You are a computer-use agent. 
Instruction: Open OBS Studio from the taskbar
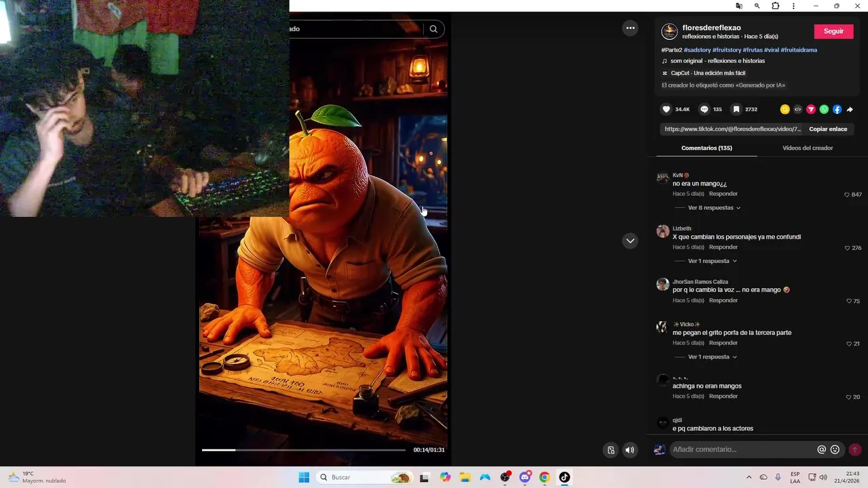click(x=505, y=477)
